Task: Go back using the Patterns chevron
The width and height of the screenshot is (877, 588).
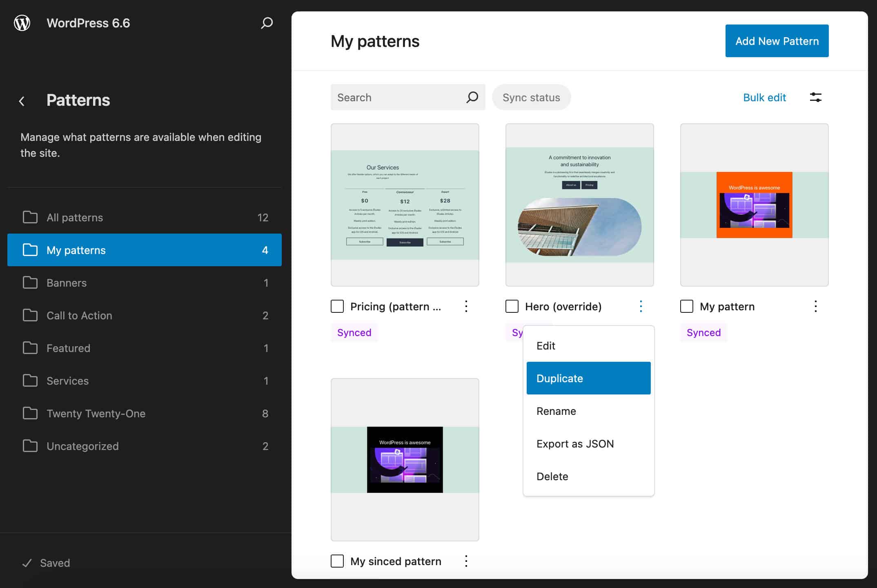Action: click(x=22, y=101)
